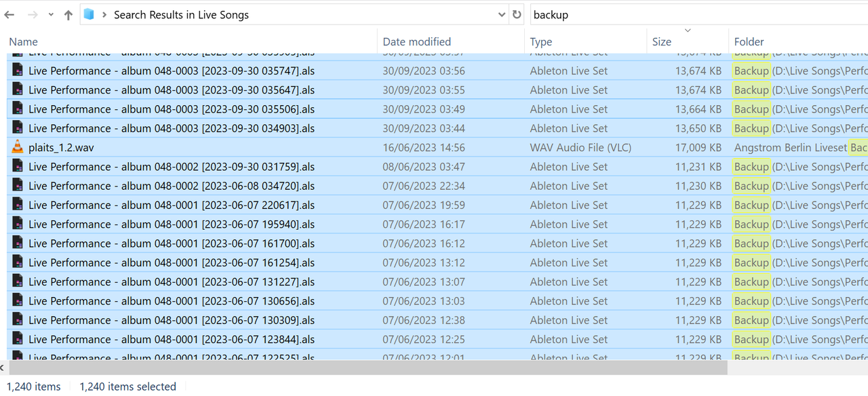Image resolution: width=868 pixels, height=396 pixels.
Task: Select file album 048-0001 [2023-06-07 195940].als
Action: click(x=172, y=224)
